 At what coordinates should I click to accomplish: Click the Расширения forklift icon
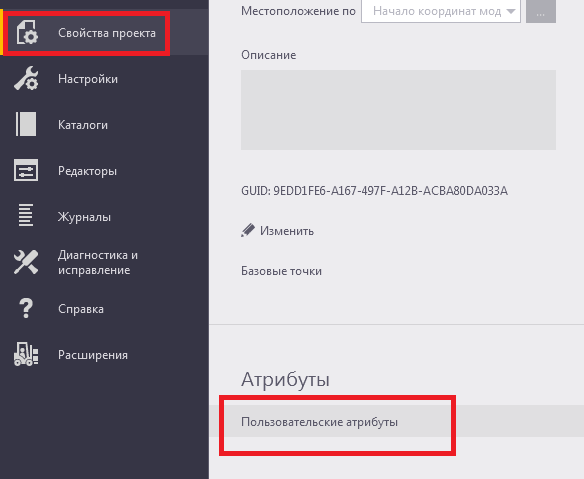26,354
